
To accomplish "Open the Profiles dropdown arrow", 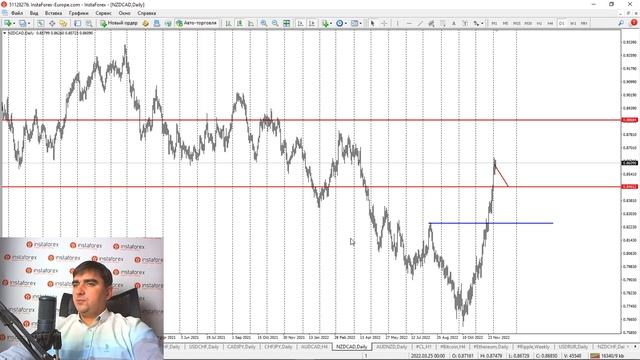I will coord(29,23).
